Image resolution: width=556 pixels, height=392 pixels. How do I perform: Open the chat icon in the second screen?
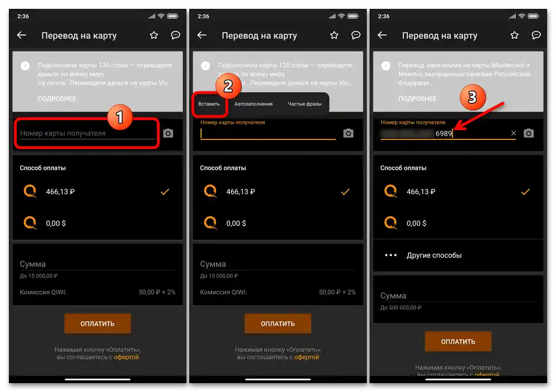click(356, 35)
